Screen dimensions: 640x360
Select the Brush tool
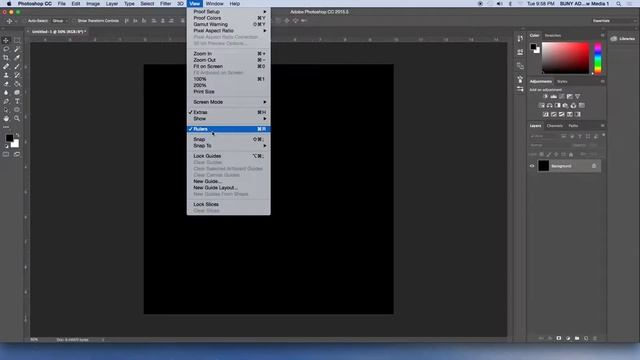coord(17,67)
